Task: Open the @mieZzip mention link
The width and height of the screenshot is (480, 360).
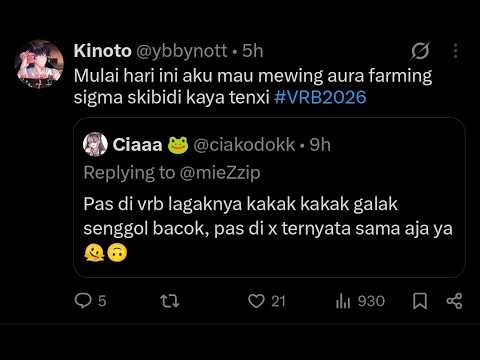Action: tap(220, 173)
